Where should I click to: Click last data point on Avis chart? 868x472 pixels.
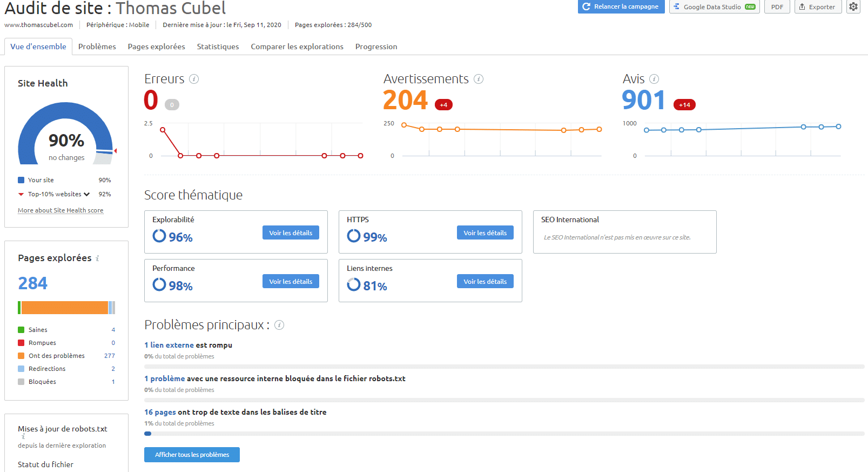(838, 127)
